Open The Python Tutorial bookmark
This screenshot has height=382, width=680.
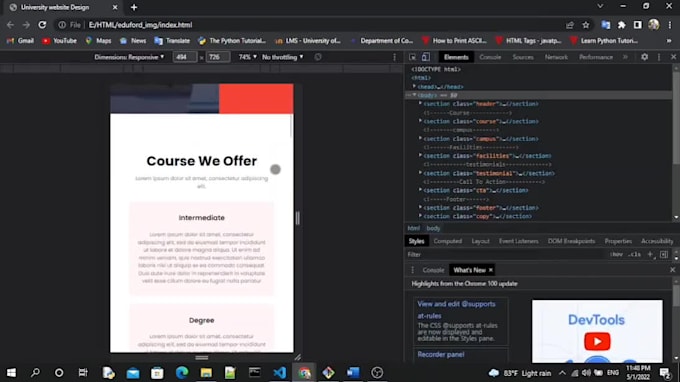click(232, 41)
